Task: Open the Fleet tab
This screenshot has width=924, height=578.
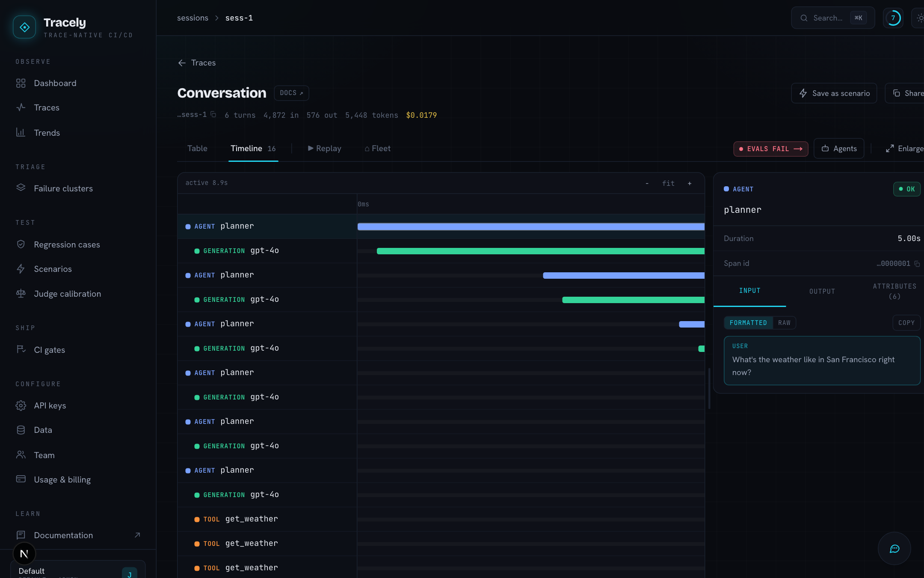Action: (x=378, y=149)
